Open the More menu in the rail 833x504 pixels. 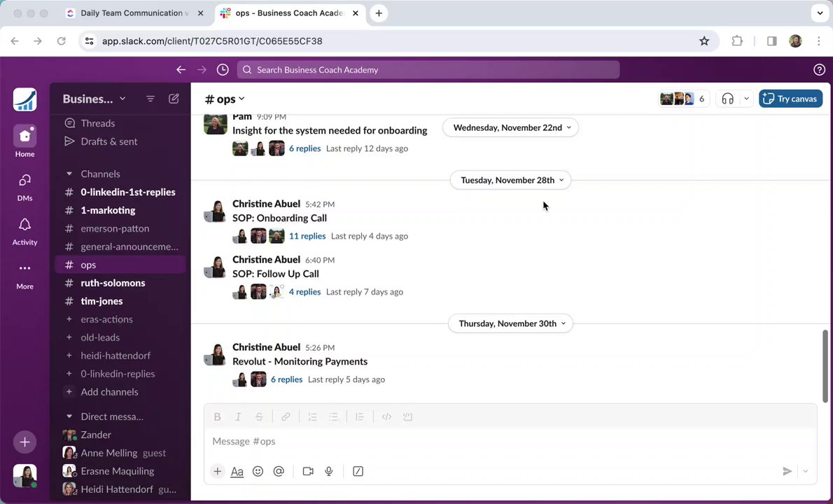tap(25, 275)
